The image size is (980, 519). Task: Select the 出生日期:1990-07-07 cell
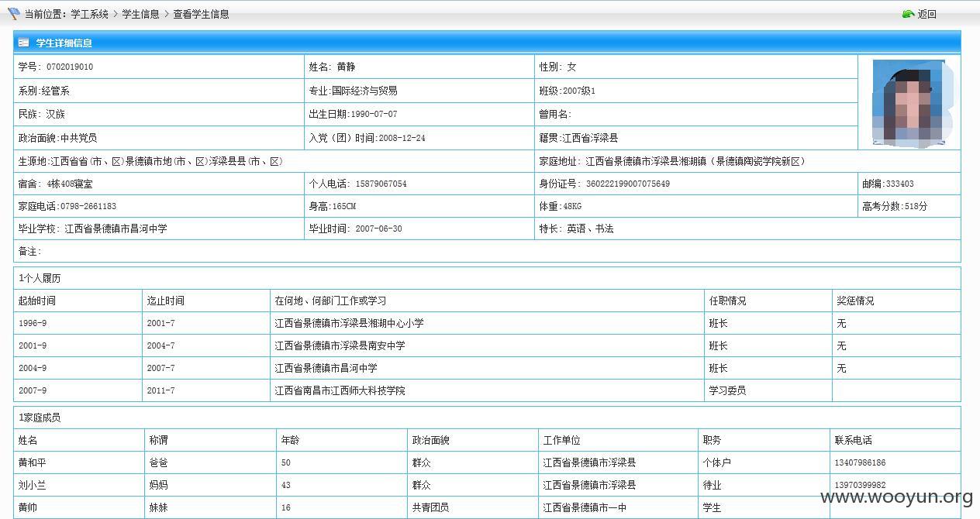tap(419, 114)
